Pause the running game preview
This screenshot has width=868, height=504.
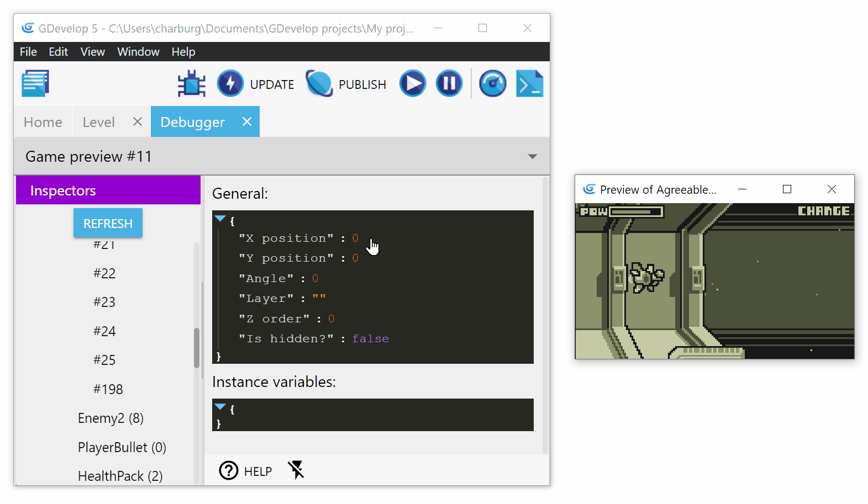coord(449,84)
